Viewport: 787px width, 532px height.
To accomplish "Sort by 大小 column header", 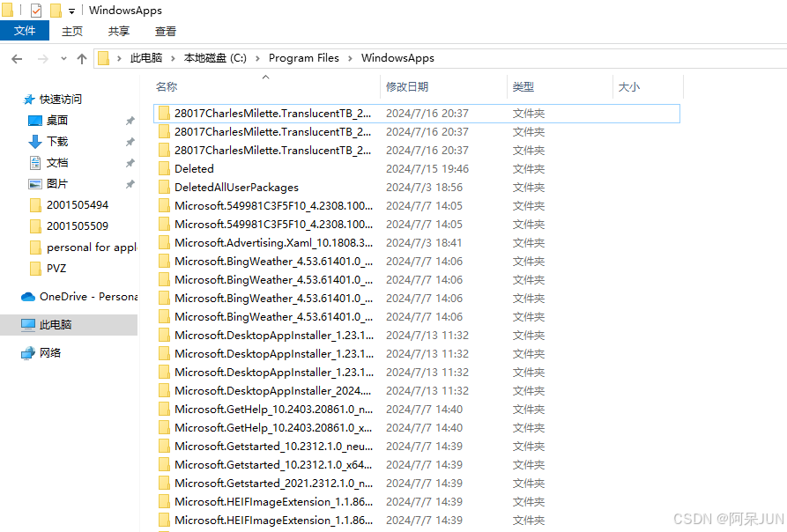I will click(629, 86).
